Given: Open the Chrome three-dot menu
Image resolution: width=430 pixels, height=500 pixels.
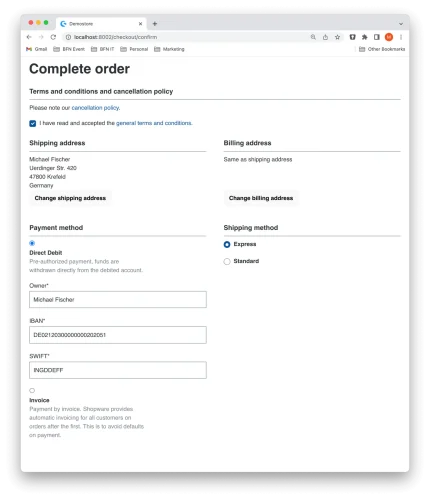Looking at the screenshot, I should (401, 37).
